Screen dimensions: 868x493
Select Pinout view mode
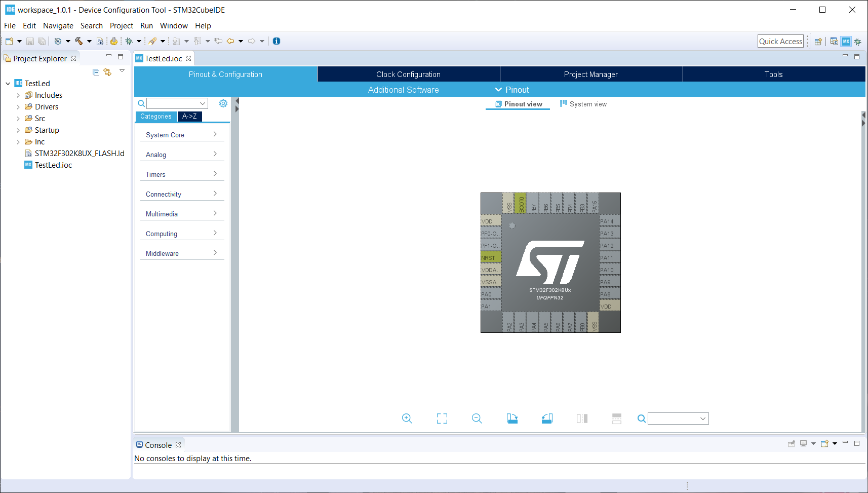point(518,104)
